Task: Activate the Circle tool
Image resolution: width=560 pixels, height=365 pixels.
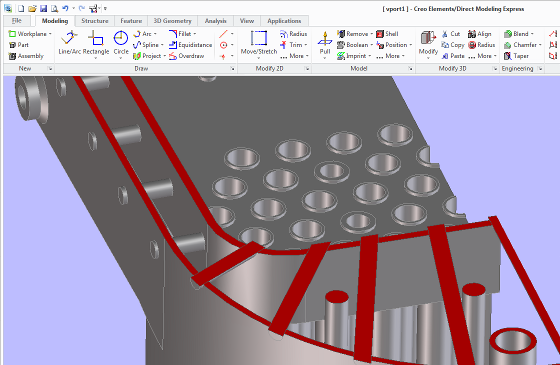Action: tap(121, 42)
